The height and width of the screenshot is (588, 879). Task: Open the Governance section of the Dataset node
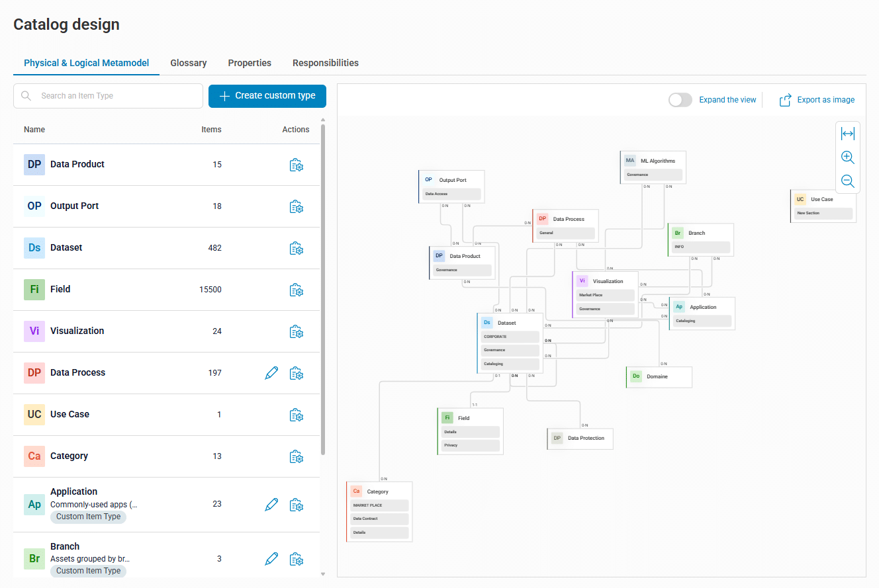[509, 350]
